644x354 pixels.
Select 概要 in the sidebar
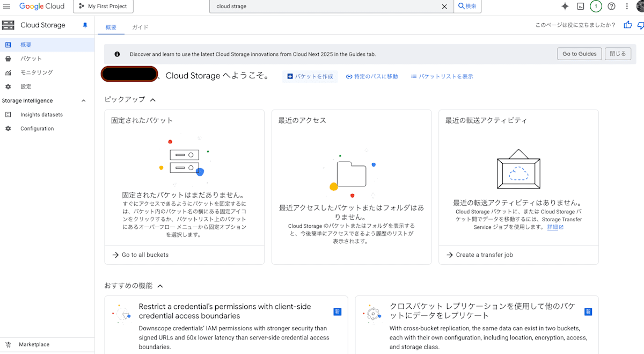(x=47, y=45)
